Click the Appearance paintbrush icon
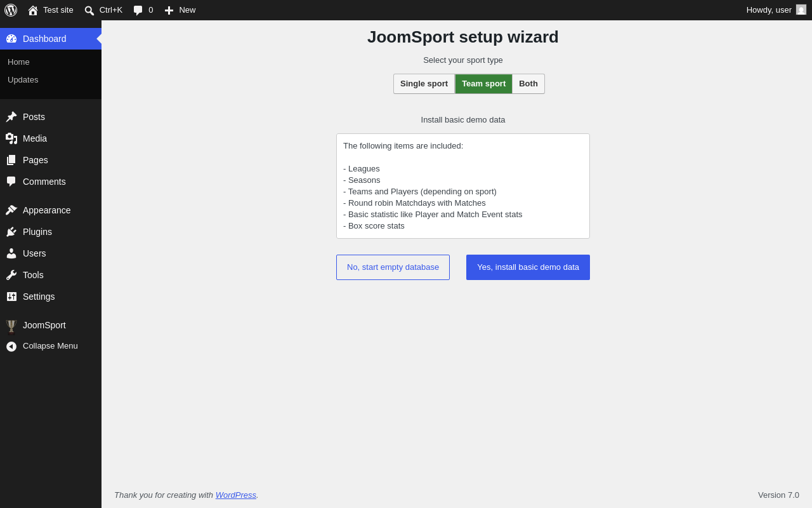Screen dimensions: 812x508 pos(11,210)
